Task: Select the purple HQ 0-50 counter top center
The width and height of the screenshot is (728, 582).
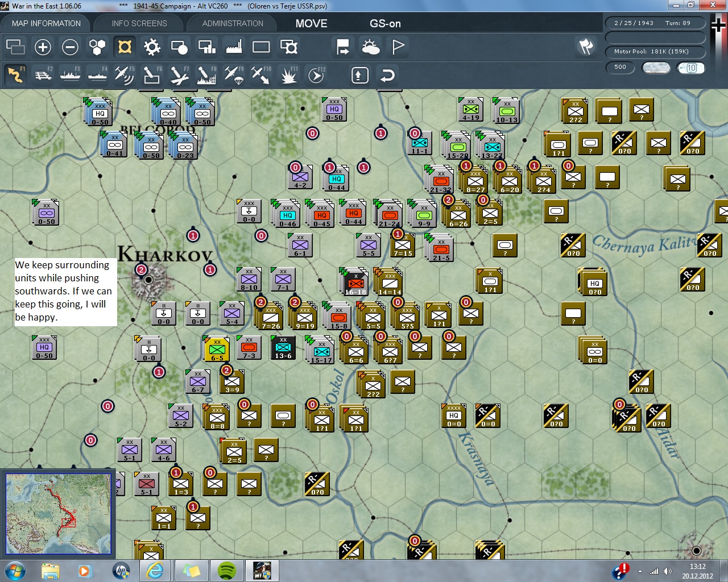Action: tap(334, 109)
